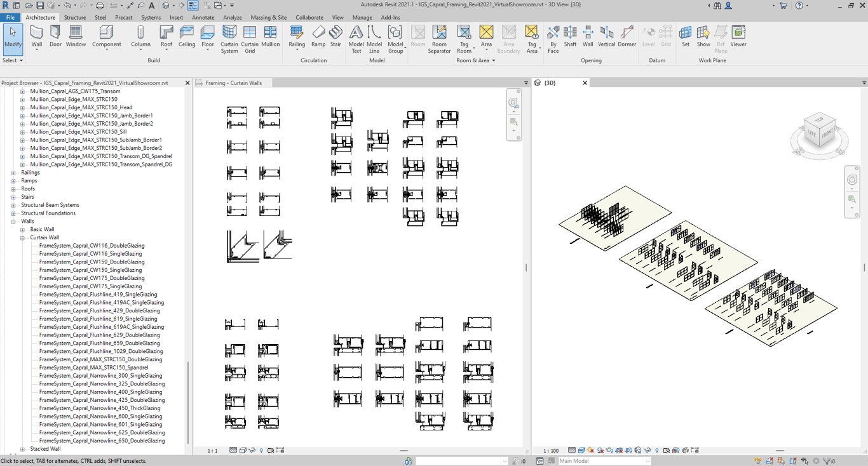Collapse the Curtain Wall tree node
Viewport: 868px width, 466px height.
pos(22,237)
